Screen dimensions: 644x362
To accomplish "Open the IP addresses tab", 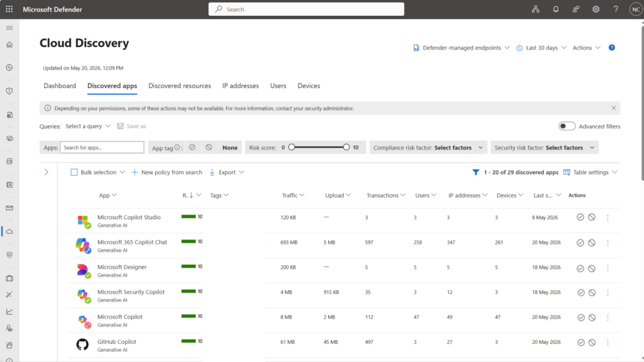I will pyautogui.click(x=241, y=85).
